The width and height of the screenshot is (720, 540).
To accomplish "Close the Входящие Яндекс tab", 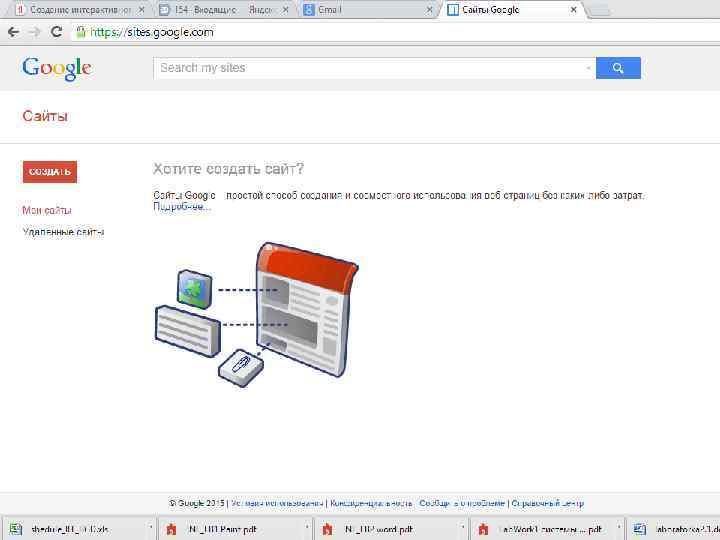I will pos(285,10).
